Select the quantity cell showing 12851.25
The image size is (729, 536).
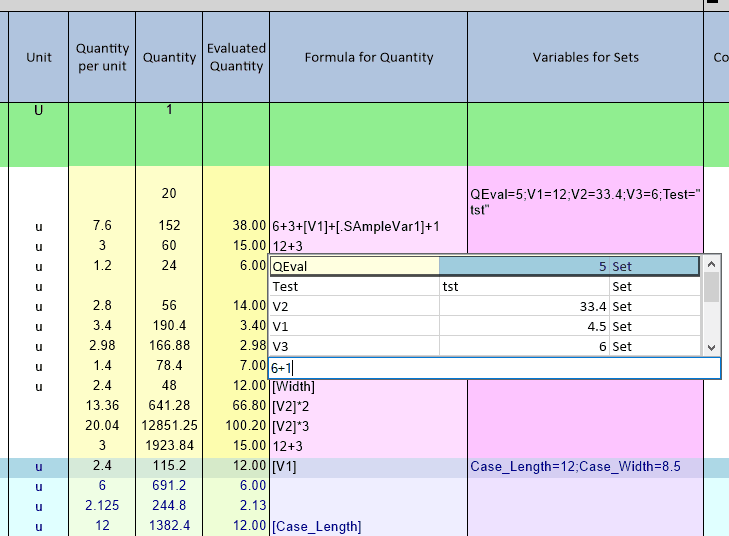pyautogui.click(x=169, y=426)
